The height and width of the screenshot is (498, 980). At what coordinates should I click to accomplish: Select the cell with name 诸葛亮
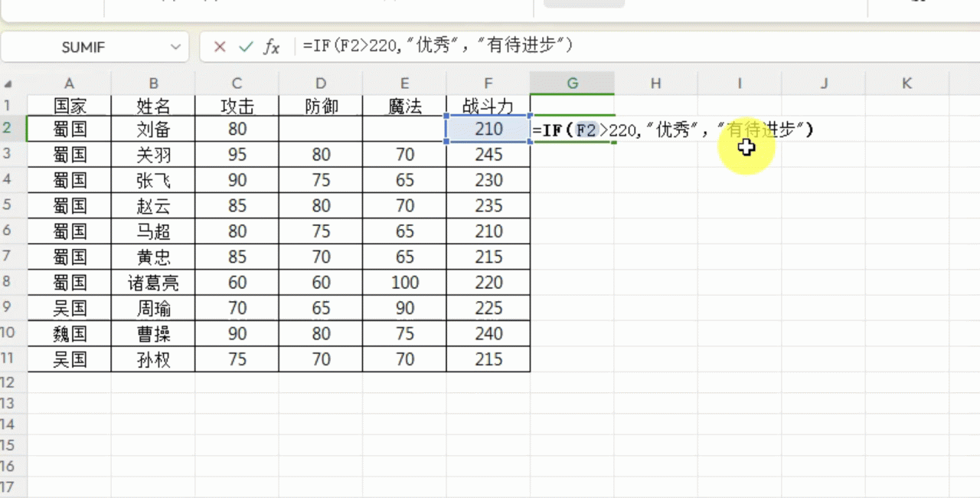click(x=153, y=283)
